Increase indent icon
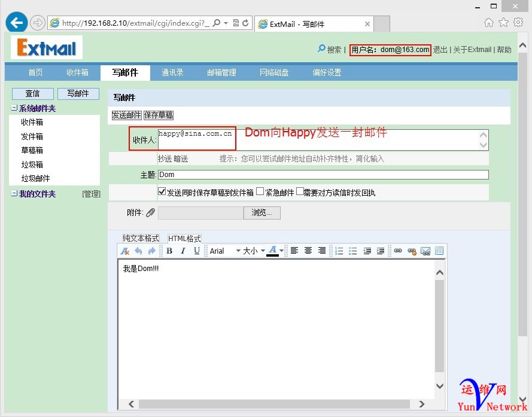532x417 pixels. point(381,251)
